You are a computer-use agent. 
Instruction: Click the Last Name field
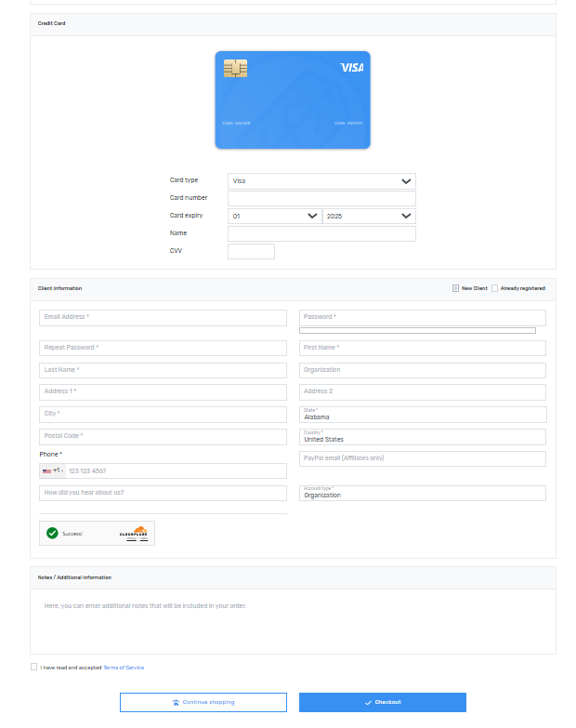point(163,370)
